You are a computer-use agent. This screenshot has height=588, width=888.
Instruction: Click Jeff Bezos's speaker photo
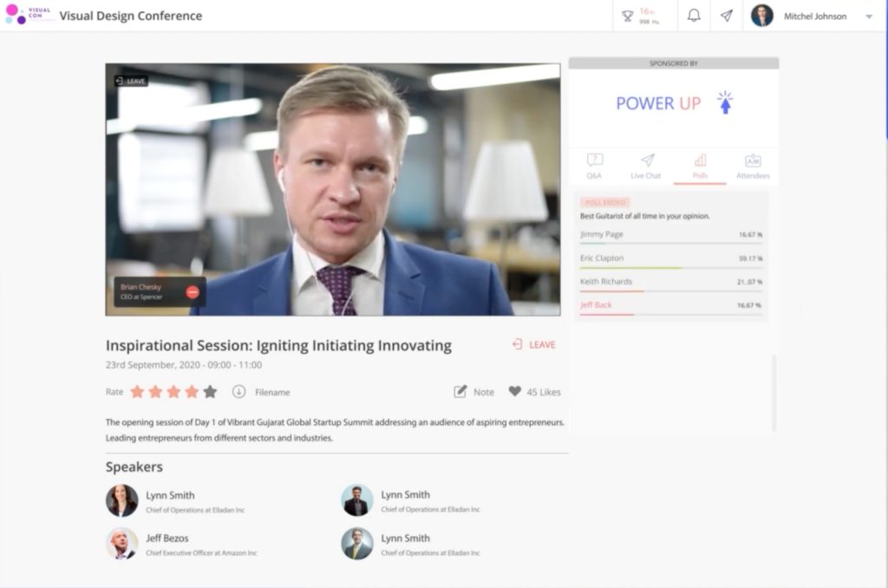(121, 544)
